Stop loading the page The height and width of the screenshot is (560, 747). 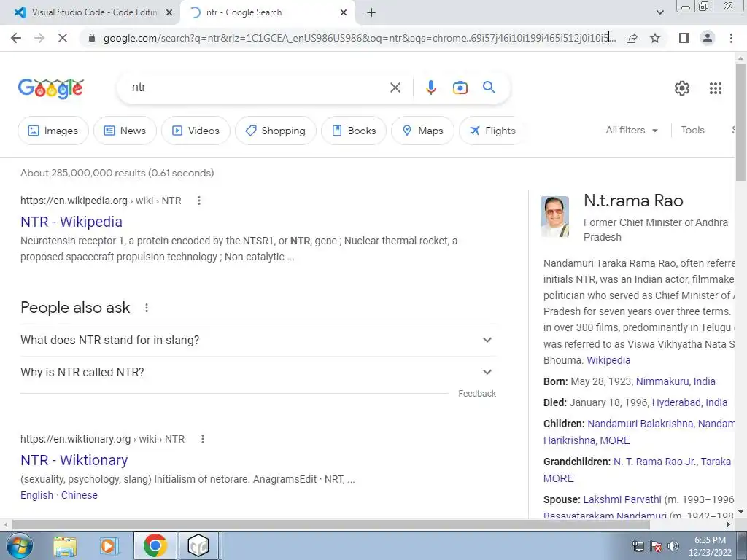tap(63, 38)
